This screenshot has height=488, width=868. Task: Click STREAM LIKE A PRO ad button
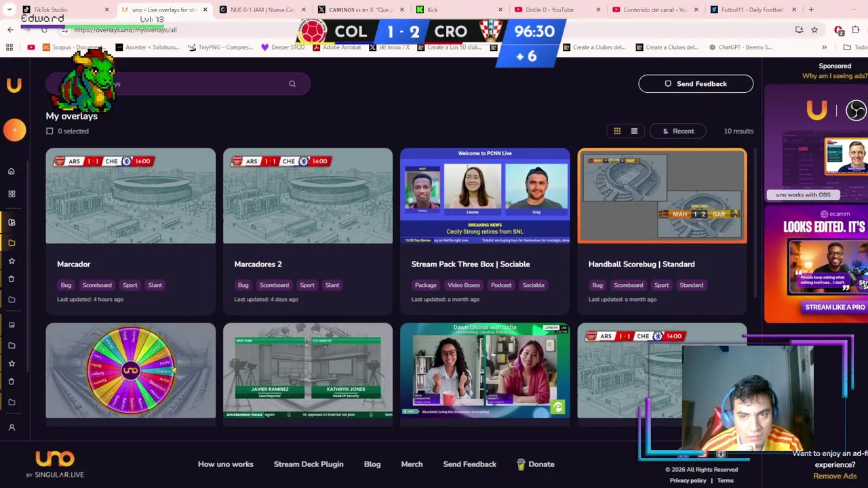(x=835, y=307)
